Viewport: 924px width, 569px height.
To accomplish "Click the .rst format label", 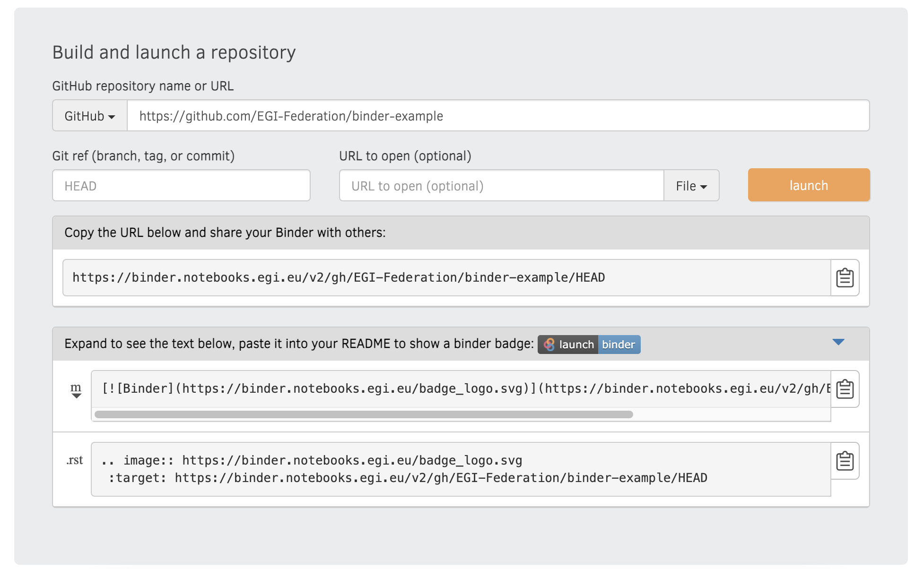I will coord(75,460).
